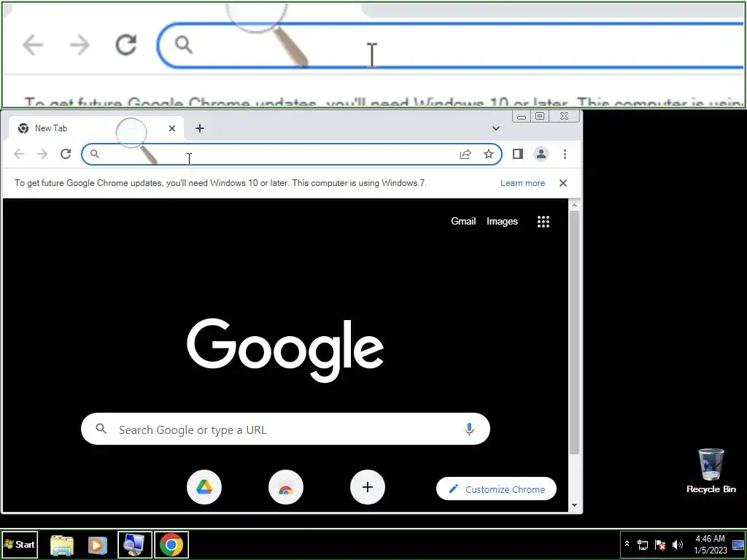
Task: Reload the page in Chrome's toolbar
Action: click(66, 154)
